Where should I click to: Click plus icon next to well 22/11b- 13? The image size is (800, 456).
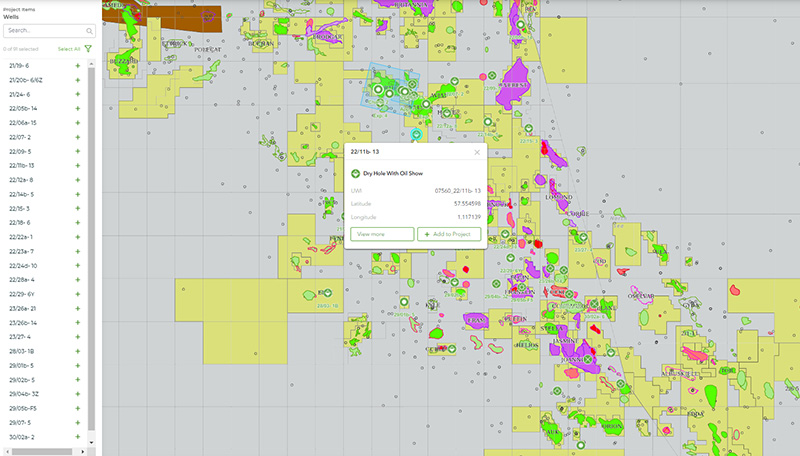[77, 166]
